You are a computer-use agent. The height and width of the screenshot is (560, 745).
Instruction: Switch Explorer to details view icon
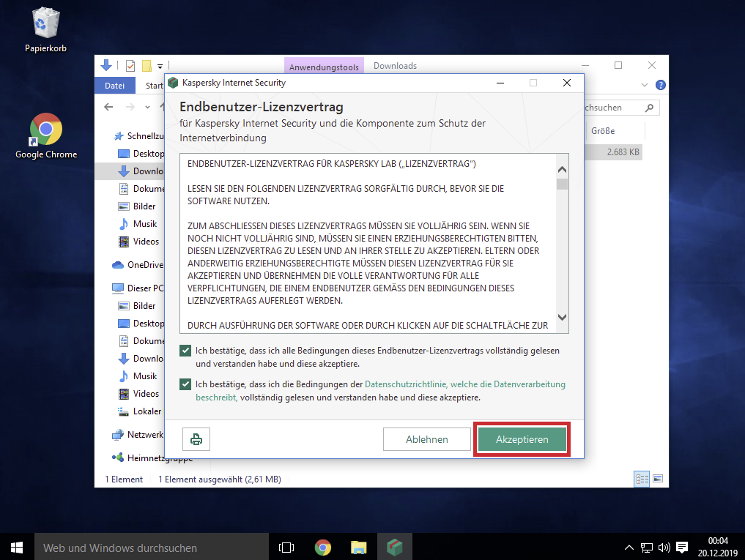pos(642,479)
